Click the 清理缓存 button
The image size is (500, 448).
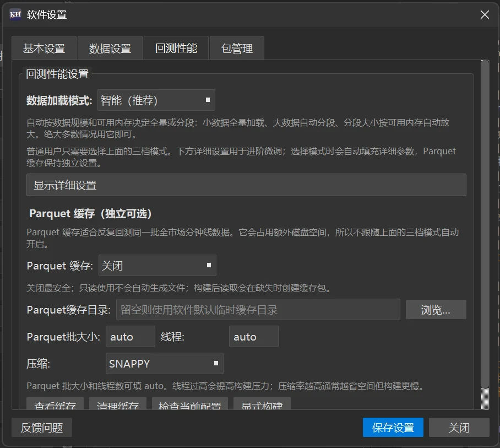click(118, 403)
